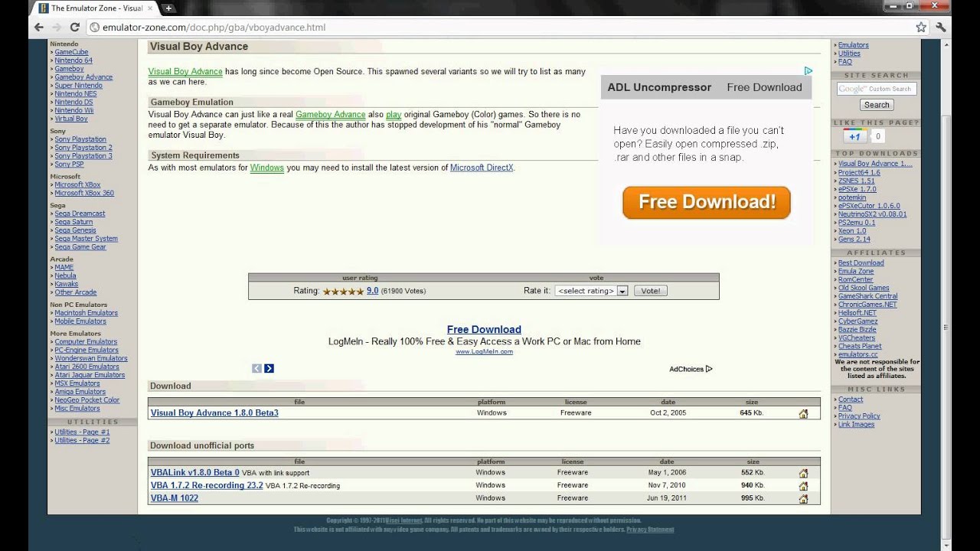Click home icon in VBA 1.7.2 Re-recording row

tap(803, 486)
